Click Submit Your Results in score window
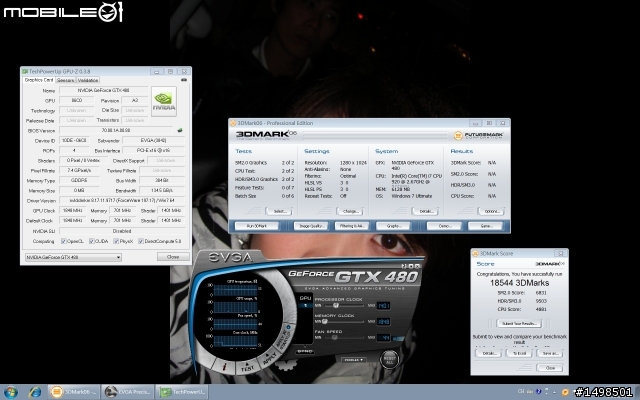Viewport: 640px width, 400px height. pyautogui.click(x=519, y=323)
